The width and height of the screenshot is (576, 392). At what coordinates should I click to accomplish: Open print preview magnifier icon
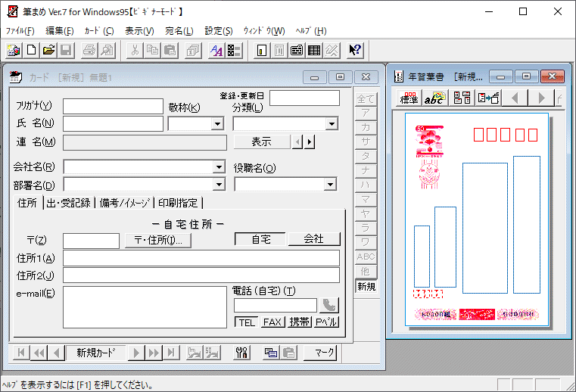tap(107, 51)
